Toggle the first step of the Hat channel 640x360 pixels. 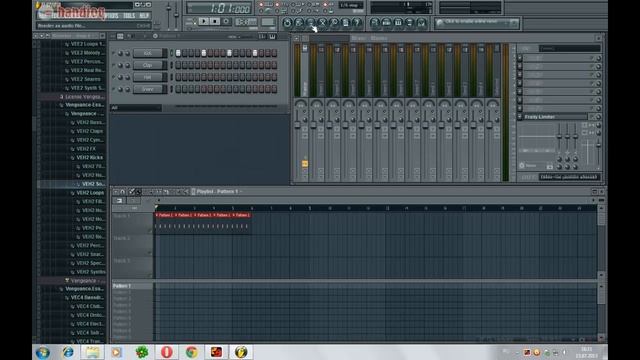[x=178, y=77]
